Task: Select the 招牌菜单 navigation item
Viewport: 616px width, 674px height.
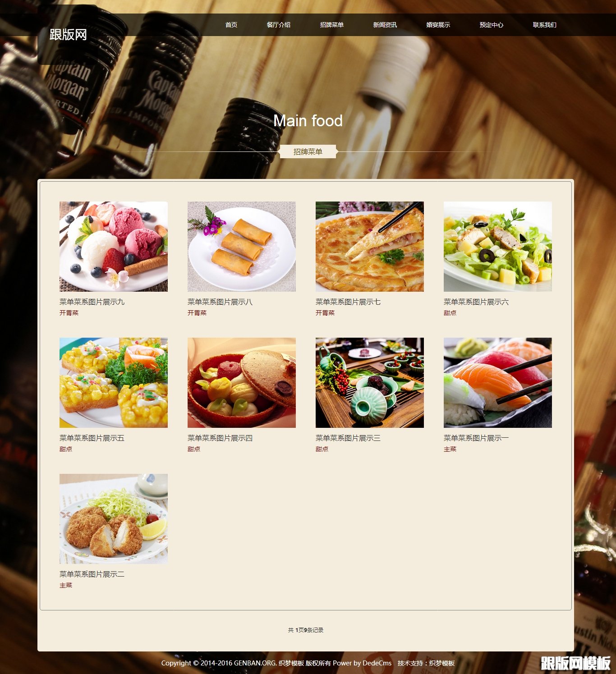Action: pyautogui.click(x=332, y=25)
